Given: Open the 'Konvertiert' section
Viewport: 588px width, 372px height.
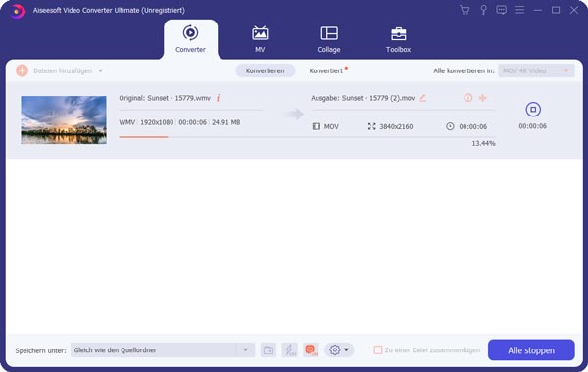Looking at the screenshot, I should [326, 70].
